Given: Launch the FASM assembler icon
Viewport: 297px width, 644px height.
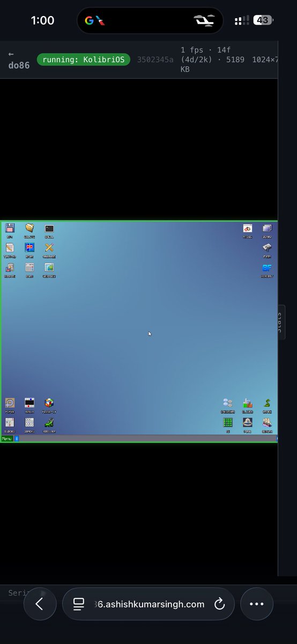Looking at the screenshot, I should pyautogui.click(x=267, y=247).
